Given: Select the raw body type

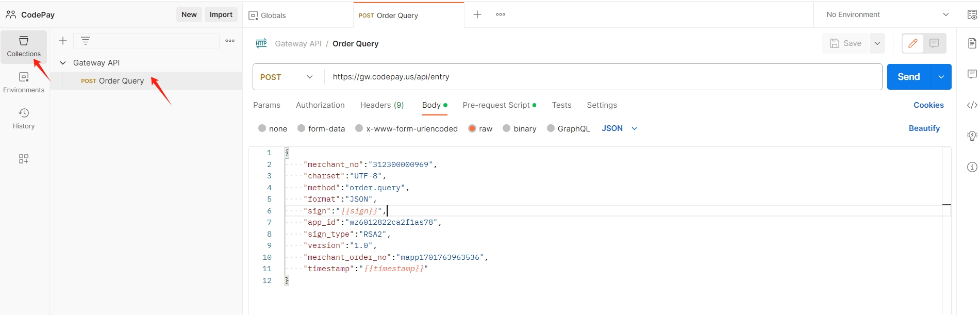Looking at the screenshot, I should (472, 128).
